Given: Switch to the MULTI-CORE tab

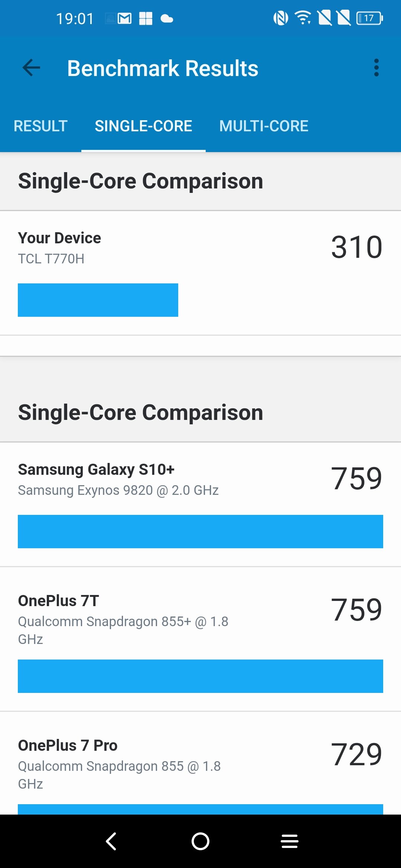Looking at the screenshot, I should coord(264,126).
